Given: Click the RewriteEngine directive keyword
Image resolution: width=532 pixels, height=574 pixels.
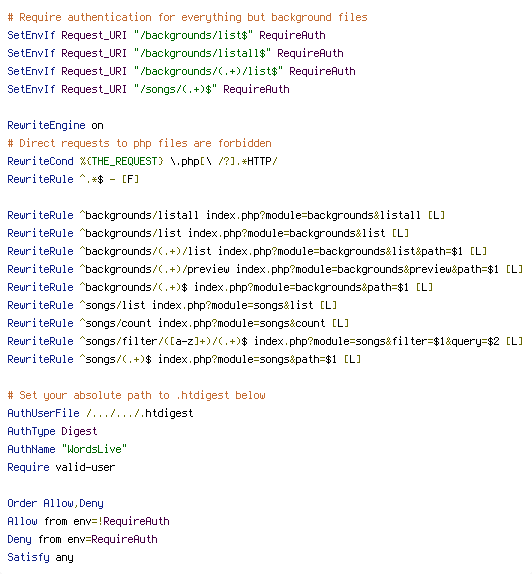Looking at the screenshot, I should point(46,125).
